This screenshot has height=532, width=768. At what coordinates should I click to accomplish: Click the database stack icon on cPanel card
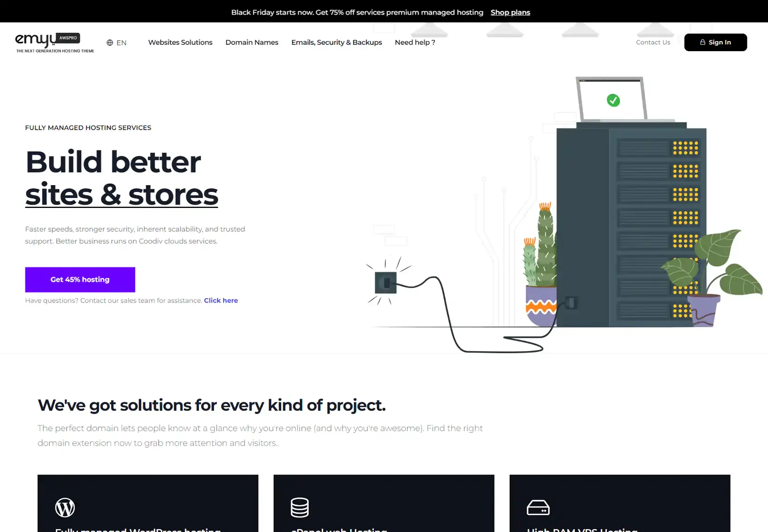coord(300,507)
